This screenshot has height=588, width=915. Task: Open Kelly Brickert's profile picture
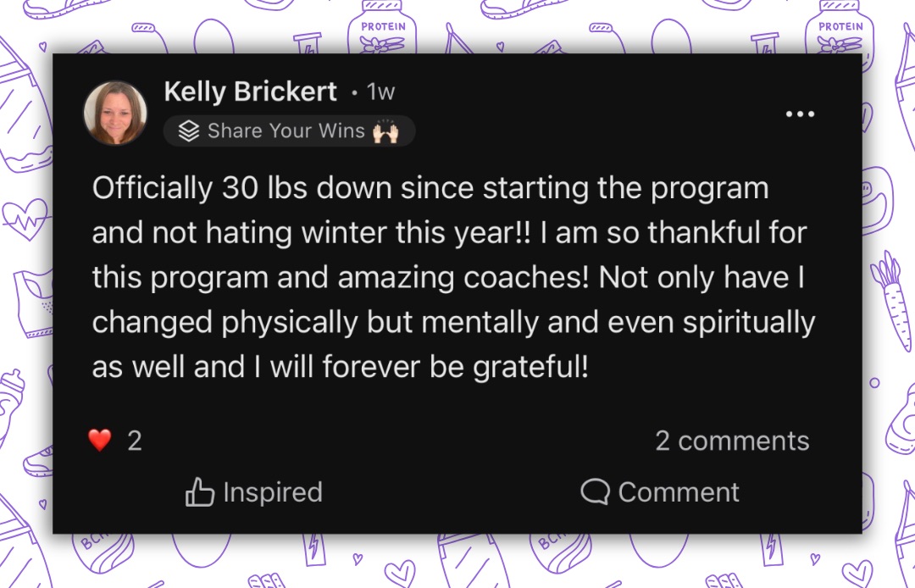point(115,114)
